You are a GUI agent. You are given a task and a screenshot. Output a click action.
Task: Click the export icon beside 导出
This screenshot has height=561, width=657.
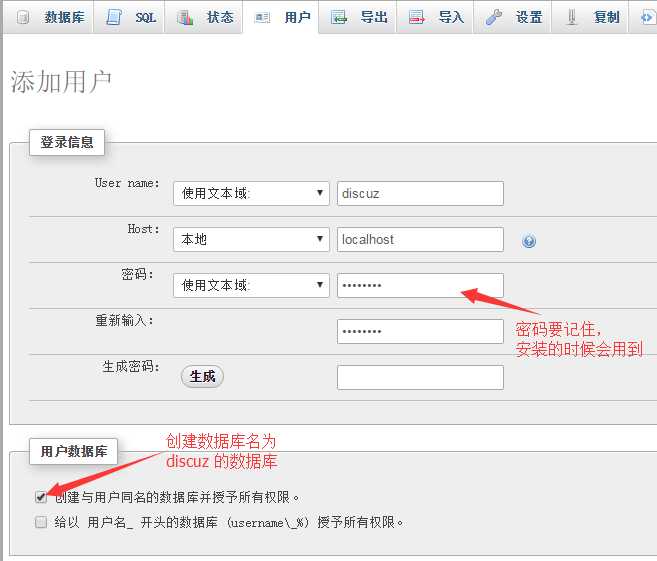[x=339, y=17]
